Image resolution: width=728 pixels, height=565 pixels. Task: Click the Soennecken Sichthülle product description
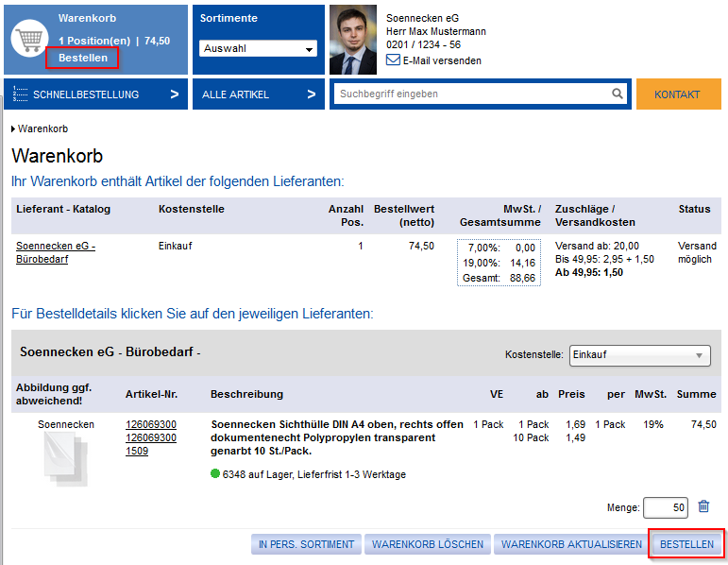[336, 437]
